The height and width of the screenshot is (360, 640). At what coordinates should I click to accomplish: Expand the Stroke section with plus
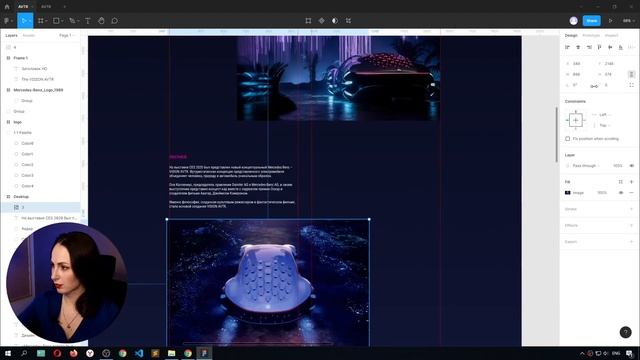pyautogui.click(x=631, y=209)
